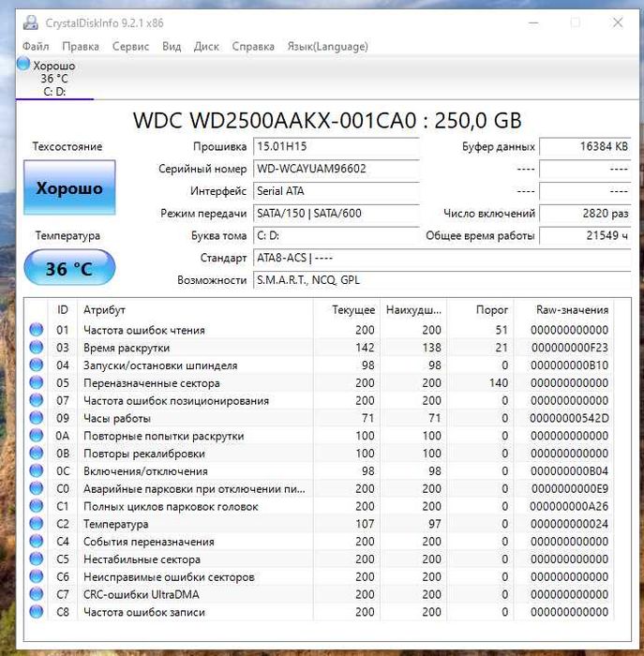644x656 pixels.
Task: Click status orb for C8 Частота ошибок записи
Action: click(x=37, y=612)
